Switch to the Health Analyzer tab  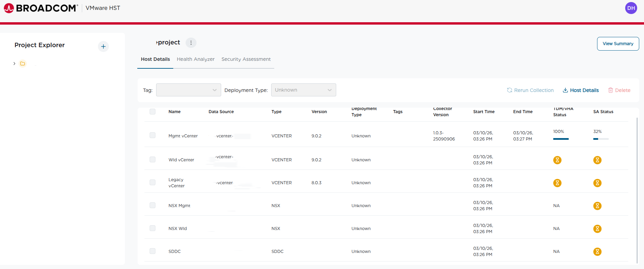tap(195, 59)
